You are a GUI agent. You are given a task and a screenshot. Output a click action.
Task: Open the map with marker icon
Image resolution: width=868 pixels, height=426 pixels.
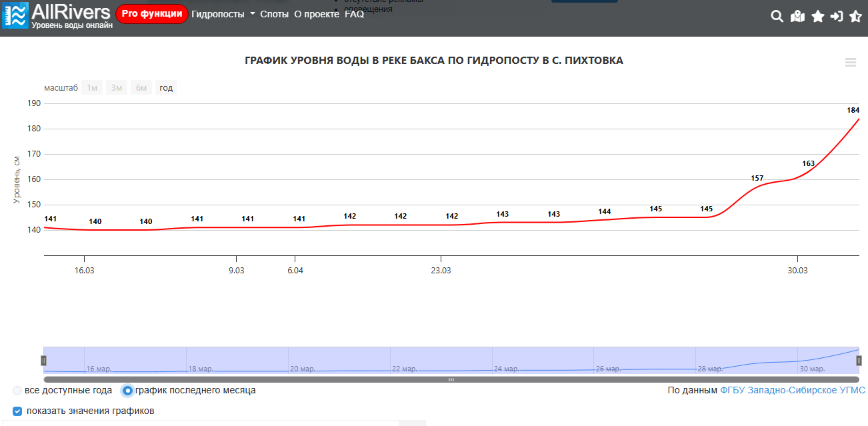point(797,17)
